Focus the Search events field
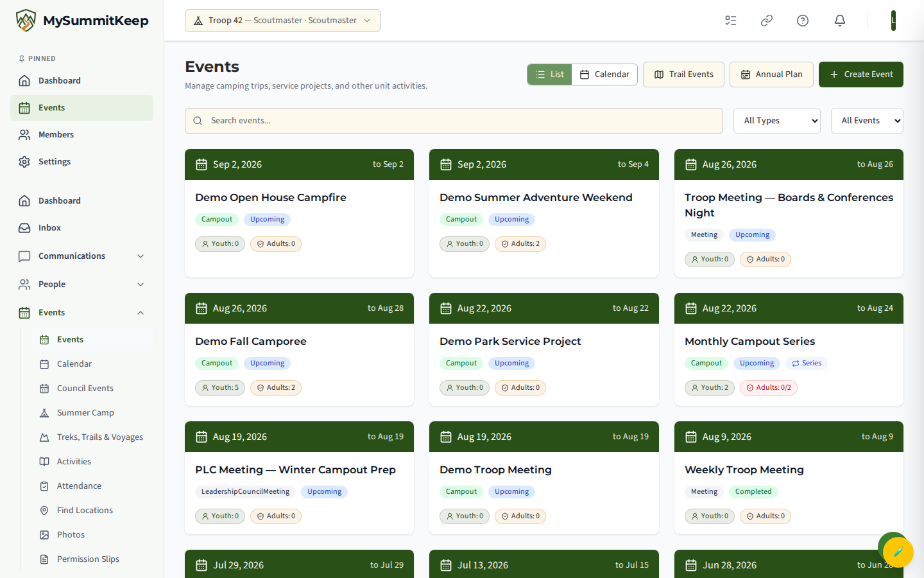 [x=454, y=121]
